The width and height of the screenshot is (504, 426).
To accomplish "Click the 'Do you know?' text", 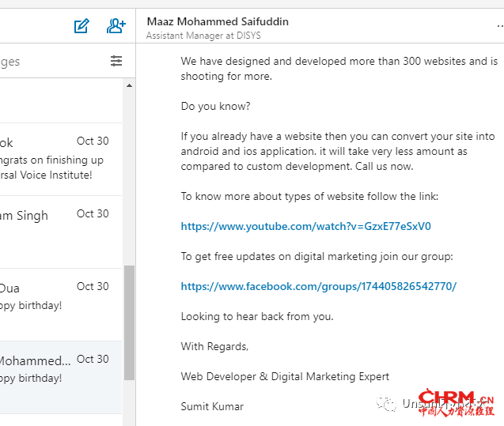I will [x=216, y=106].
